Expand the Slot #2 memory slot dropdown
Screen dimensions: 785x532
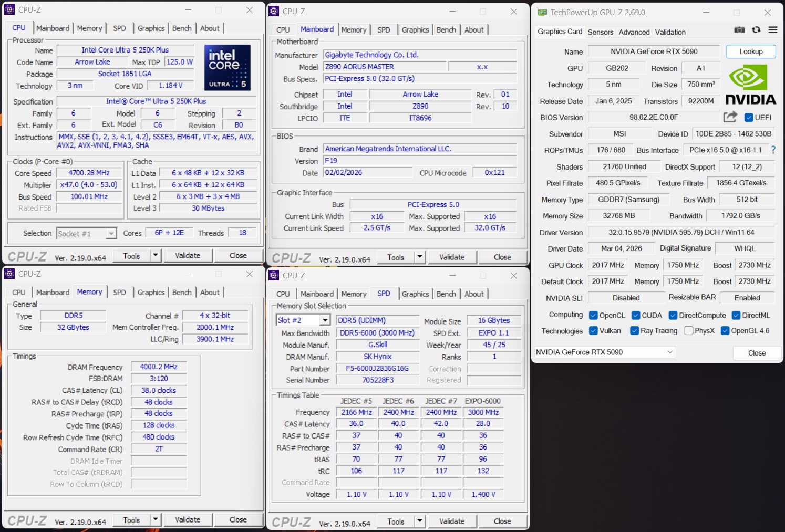click(x=325, y=320)
